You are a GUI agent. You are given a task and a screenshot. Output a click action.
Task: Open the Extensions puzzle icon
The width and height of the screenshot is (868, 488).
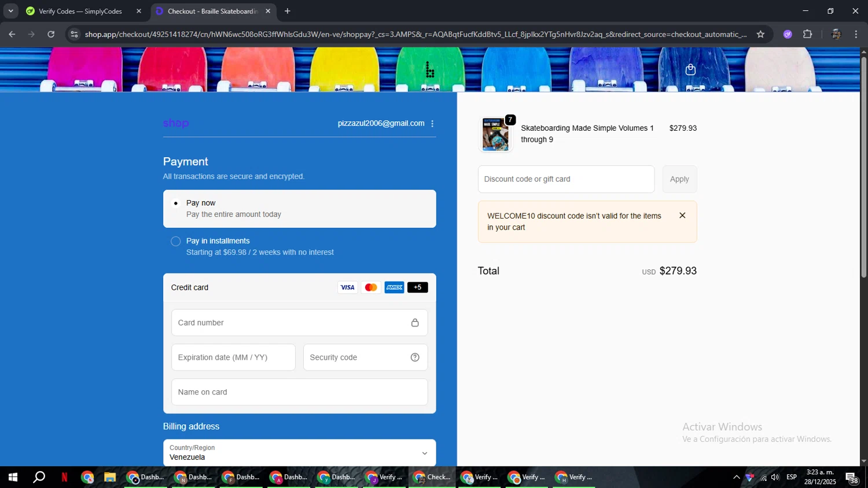808,34
